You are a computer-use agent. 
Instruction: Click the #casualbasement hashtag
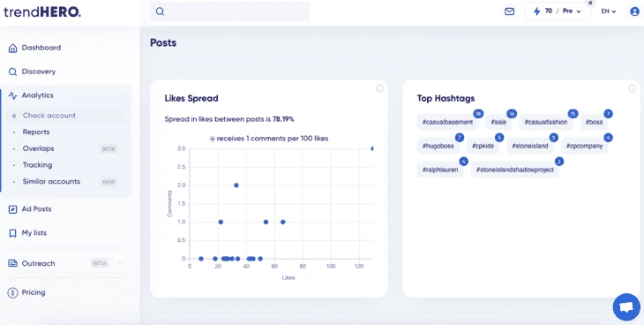447,122
